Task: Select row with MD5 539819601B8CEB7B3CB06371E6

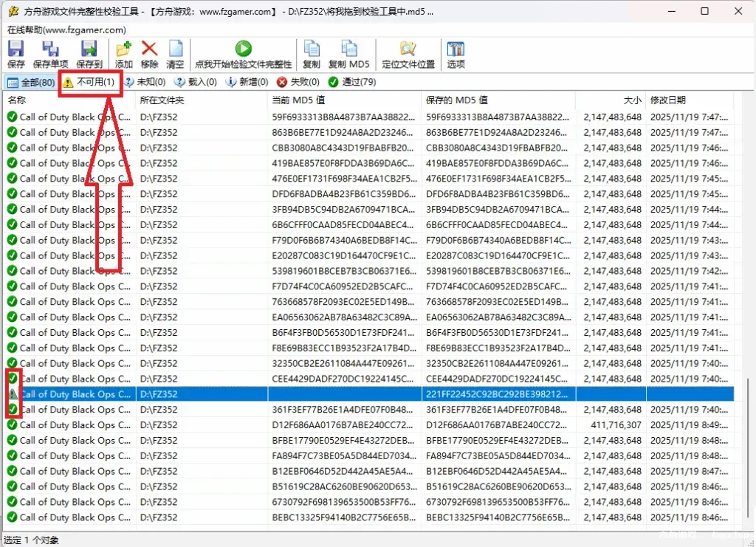Action: pos(369,272)
